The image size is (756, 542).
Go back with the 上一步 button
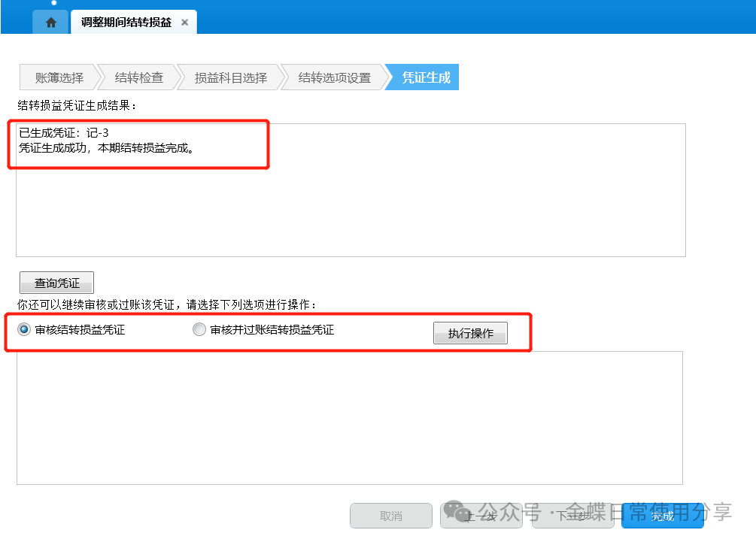(x=481, y=516)
